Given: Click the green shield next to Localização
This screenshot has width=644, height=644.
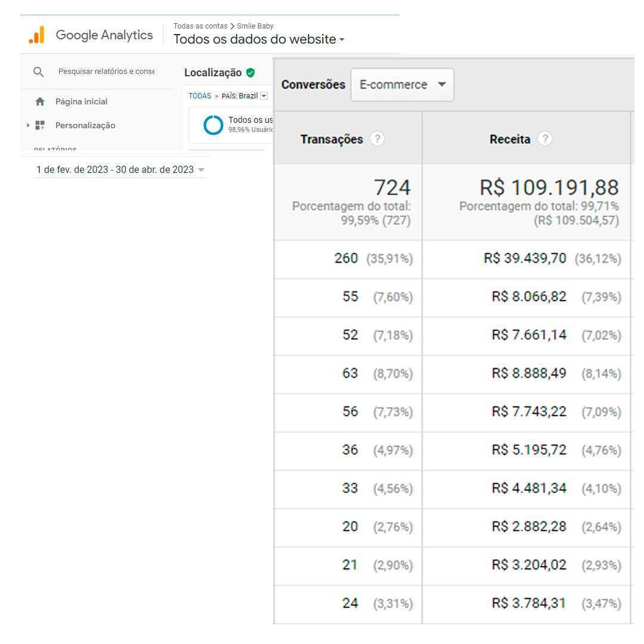Looking at the screenshot, I should tap(250, 73).
